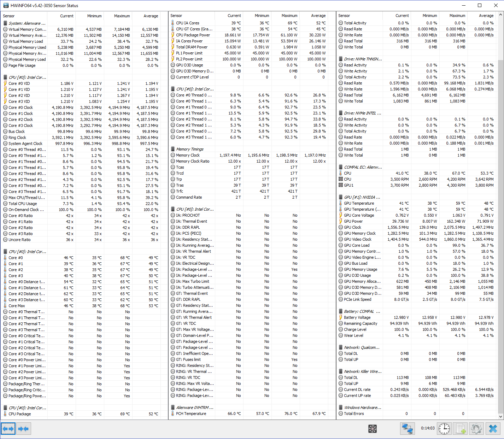
Task: Click the System: Alienware section header
Action: click(27, 23)
